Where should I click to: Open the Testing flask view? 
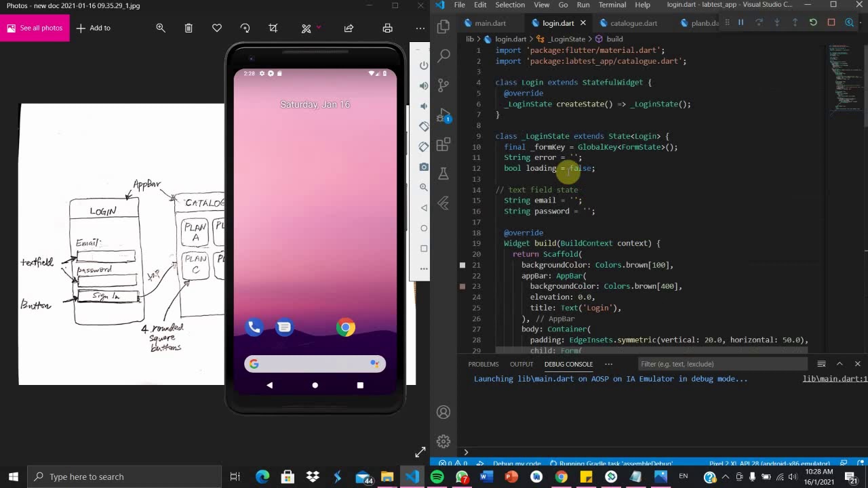click(x=443, y=174)
